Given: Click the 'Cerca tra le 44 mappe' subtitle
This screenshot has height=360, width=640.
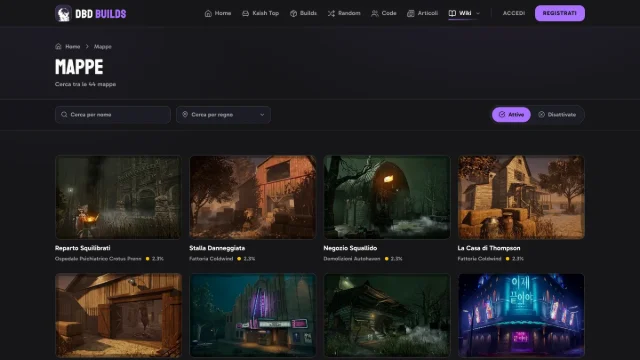Looking at the screenshot, I should point(85,84).
